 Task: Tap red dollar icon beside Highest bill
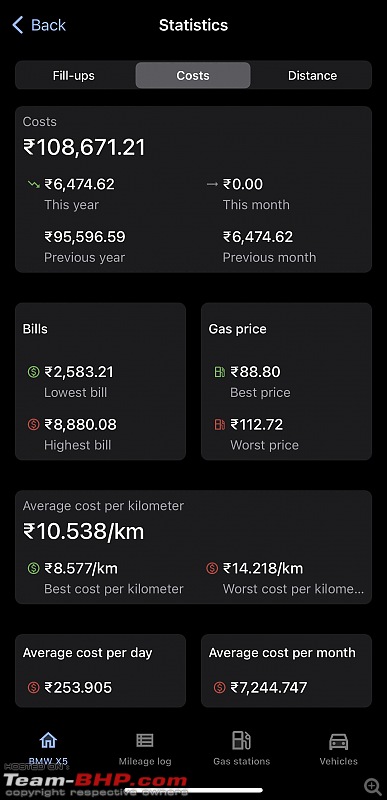(34, 424)
